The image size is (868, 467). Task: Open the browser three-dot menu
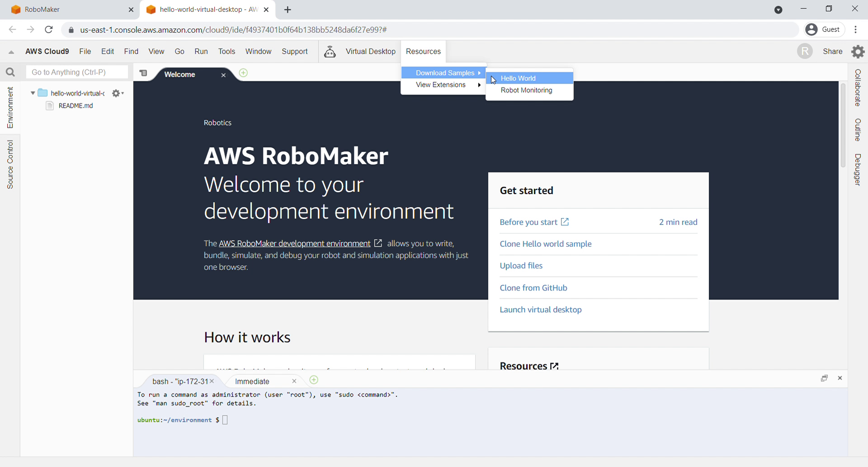(x=855, y=30)
